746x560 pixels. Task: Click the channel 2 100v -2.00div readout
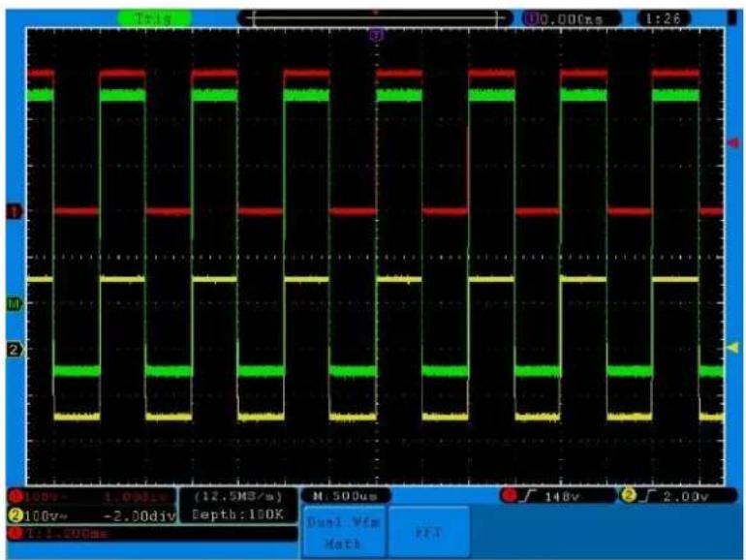[92, 515]
